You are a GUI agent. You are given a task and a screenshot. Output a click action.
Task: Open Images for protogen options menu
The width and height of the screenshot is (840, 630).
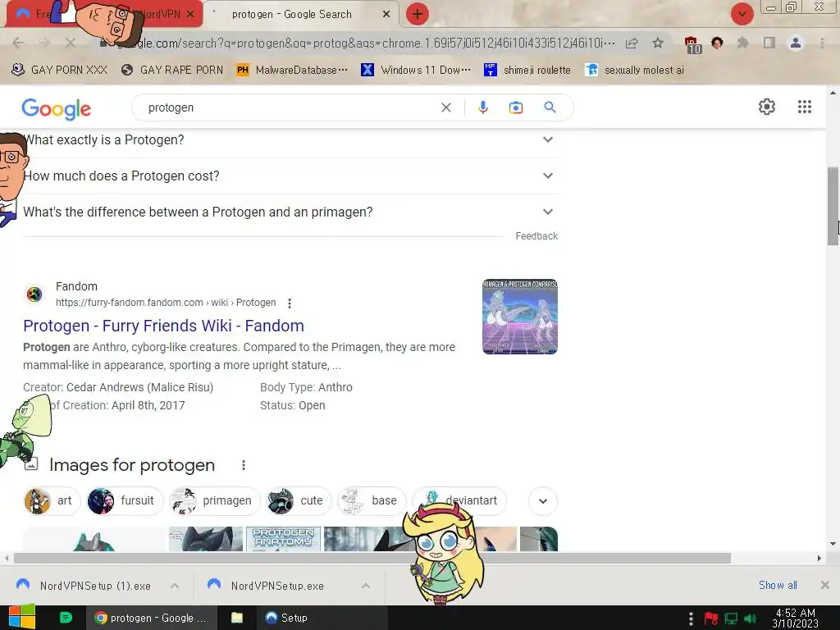point(243,465)
